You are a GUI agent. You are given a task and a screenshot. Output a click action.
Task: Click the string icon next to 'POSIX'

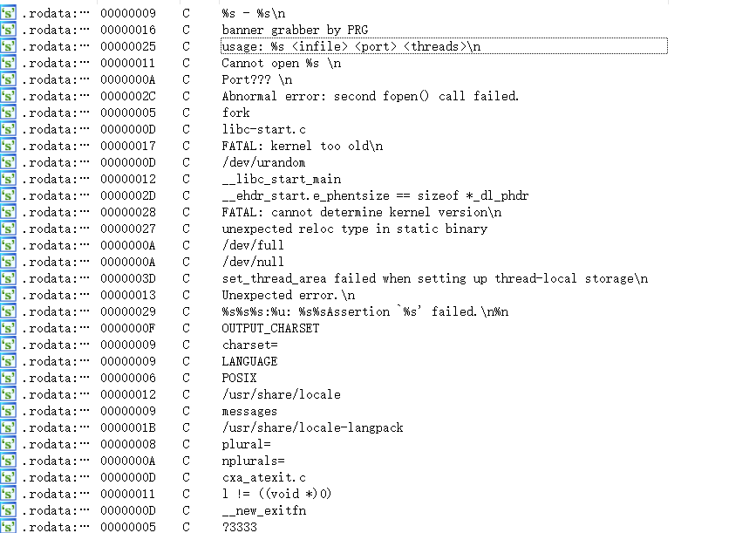coord(9,378)
